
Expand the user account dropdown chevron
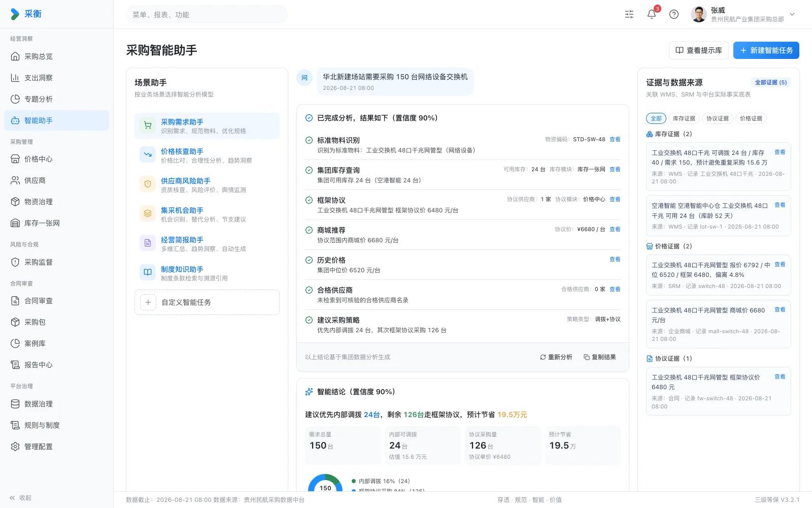(x=792, y=14)
